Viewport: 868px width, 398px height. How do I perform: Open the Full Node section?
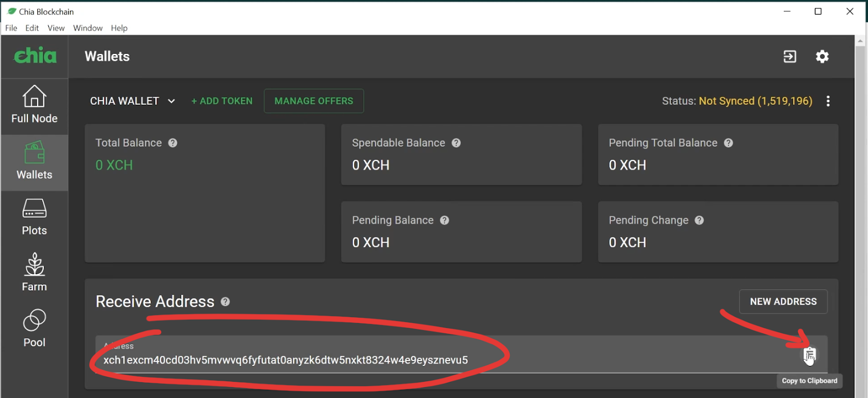click(34, 105)
